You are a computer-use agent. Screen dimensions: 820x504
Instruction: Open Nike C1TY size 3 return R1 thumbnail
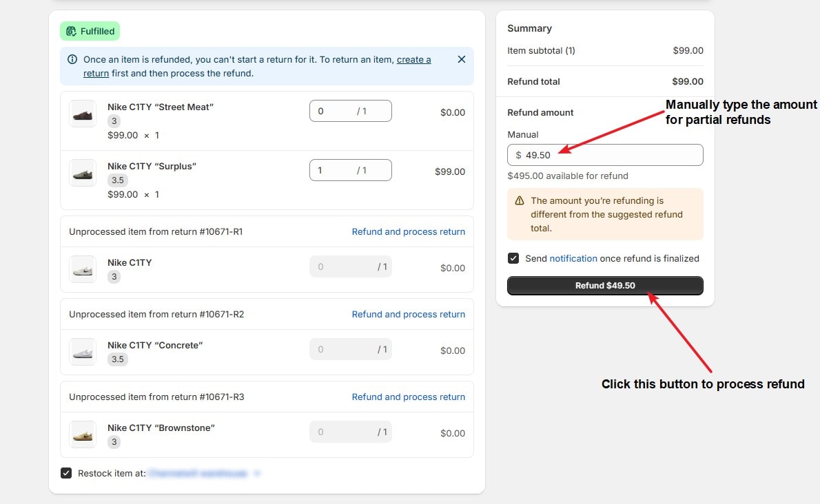83,269
